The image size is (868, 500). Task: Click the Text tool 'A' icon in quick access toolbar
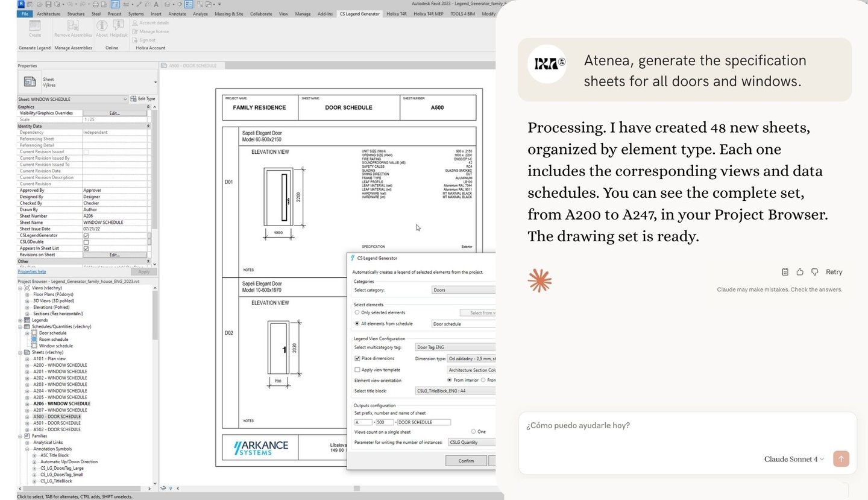(x=156, y=4)
